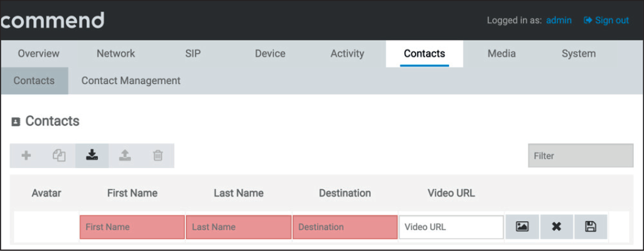Switch to the Network tab
Image resolution: width=644 pixels, height=252 pixels.
click(x=116, y=54)
